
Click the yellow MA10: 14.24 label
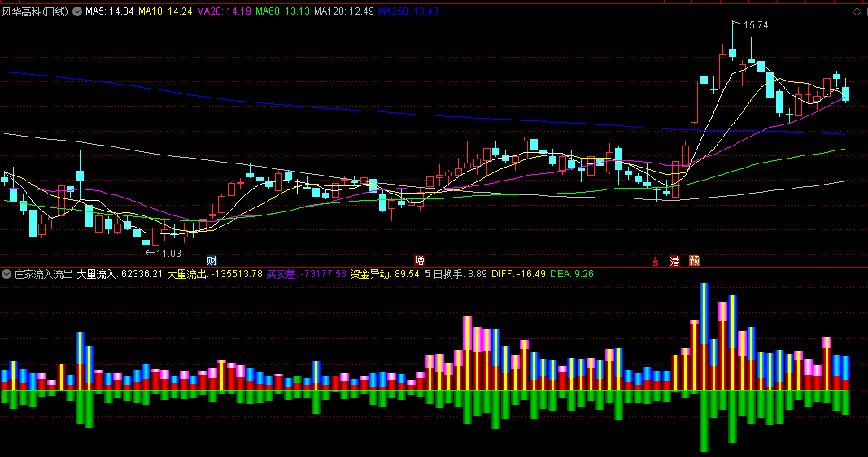tap(165, 11)
